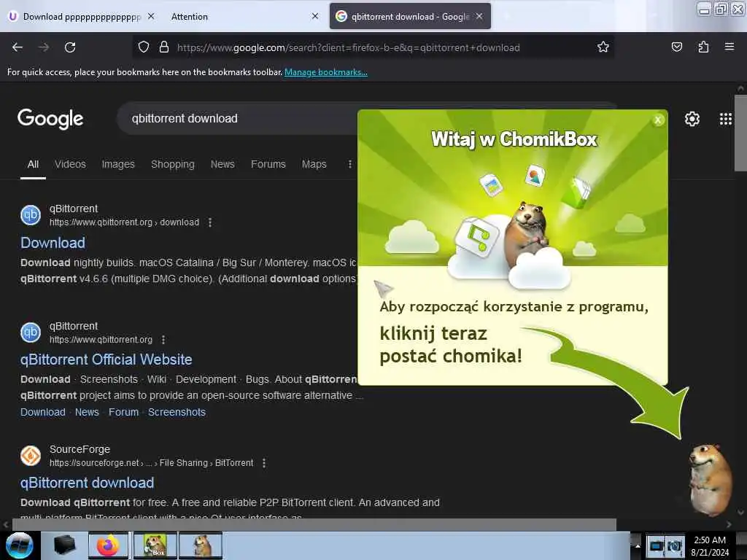
Task: Open the Firefox extensions puzzle icon
Action: tap(703, 47)
